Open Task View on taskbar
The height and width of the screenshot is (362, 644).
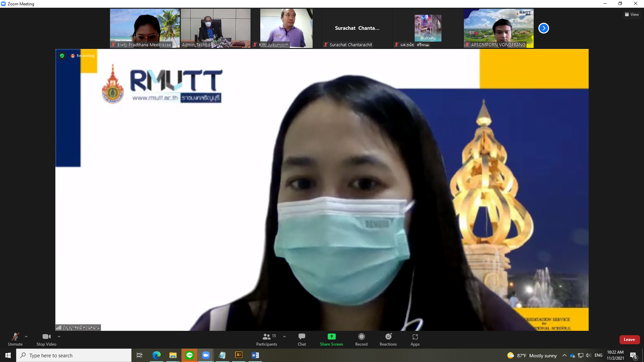click(140, 355)
